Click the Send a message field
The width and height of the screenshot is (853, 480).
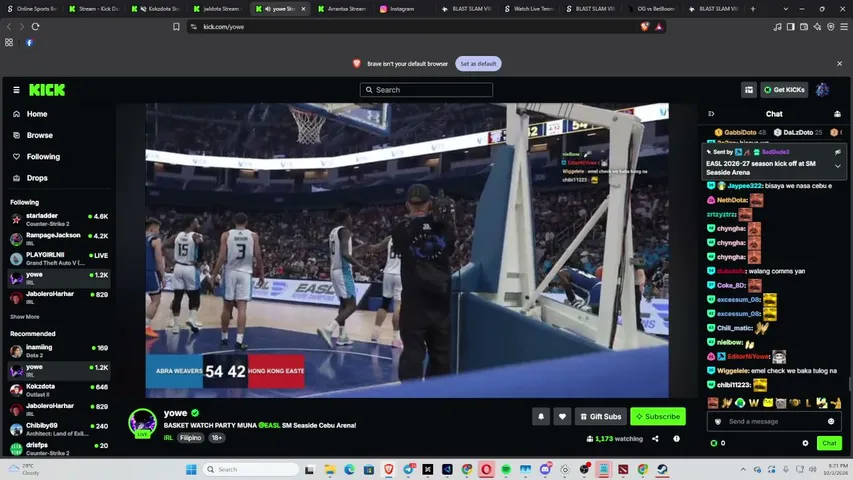click(x=772, y=421)
